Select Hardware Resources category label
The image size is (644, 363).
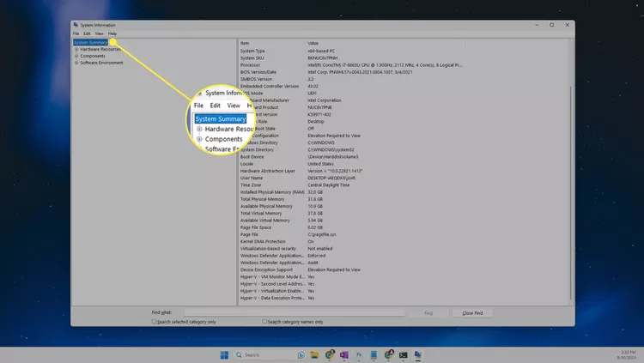coord(100,49)
